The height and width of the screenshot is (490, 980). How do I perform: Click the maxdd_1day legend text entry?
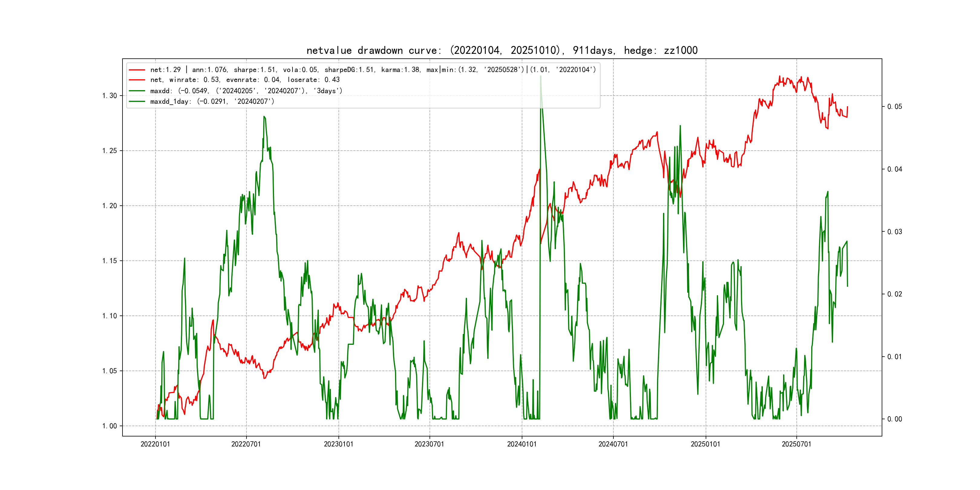click(212, 102)
